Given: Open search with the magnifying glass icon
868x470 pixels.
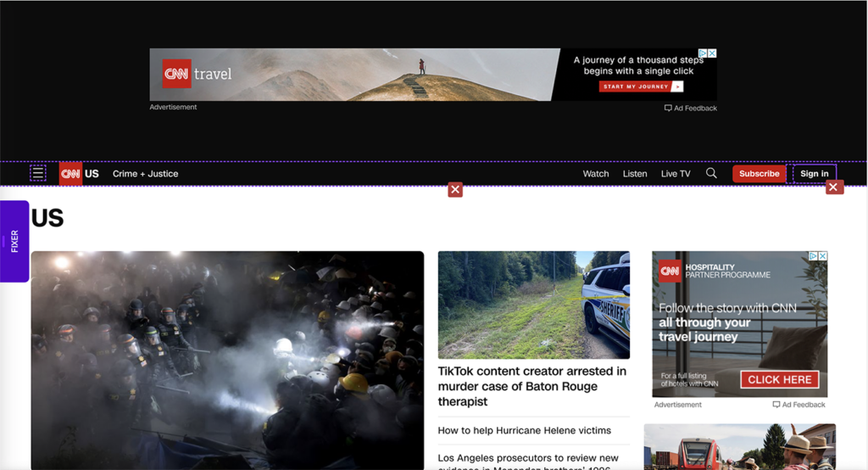Looking at the screenshot, I should 711,173.
